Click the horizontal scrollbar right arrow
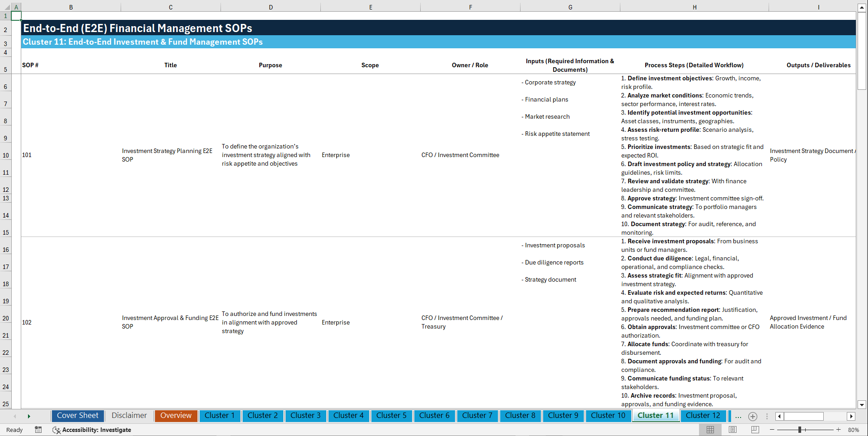Image resolution: width=868 pixels, height=436 pixels. coord(851,416)
